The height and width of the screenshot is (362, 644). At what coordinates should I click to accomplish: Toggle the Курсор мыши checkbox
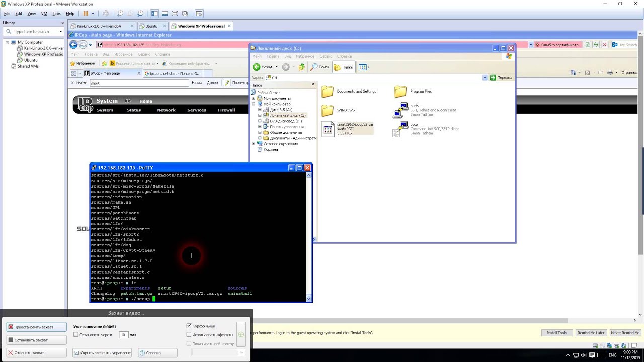[189, 326]
